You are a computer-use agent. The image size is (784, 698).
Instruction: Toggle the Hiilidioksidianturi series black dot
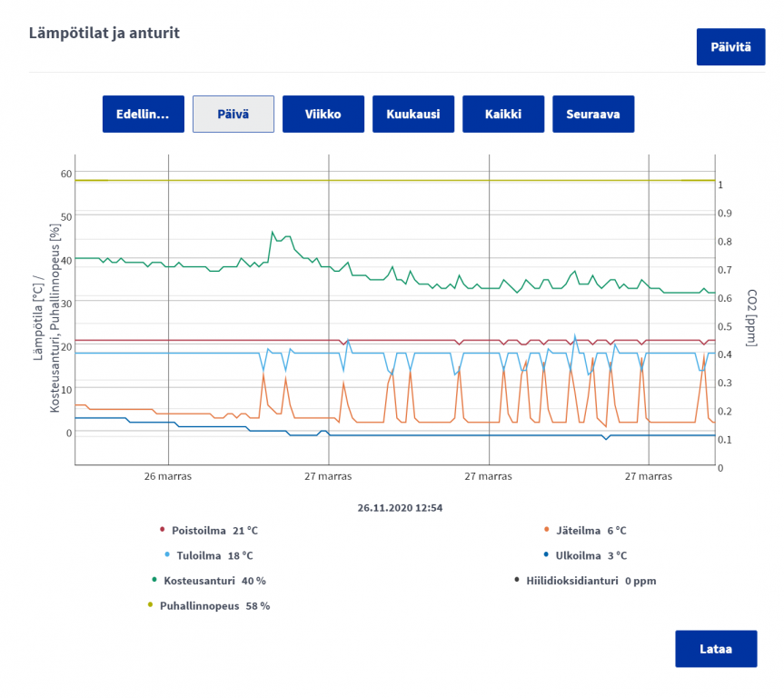point(517,580)
